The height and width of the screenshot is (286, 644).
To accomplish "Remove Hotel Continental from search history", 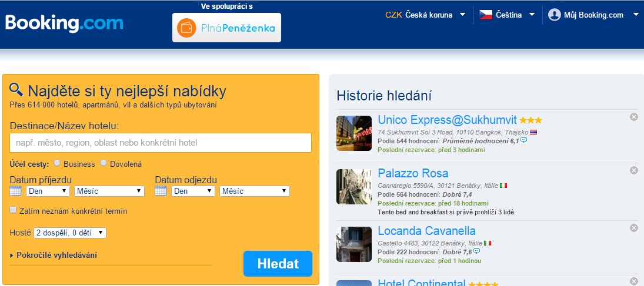I will (634, 281).
